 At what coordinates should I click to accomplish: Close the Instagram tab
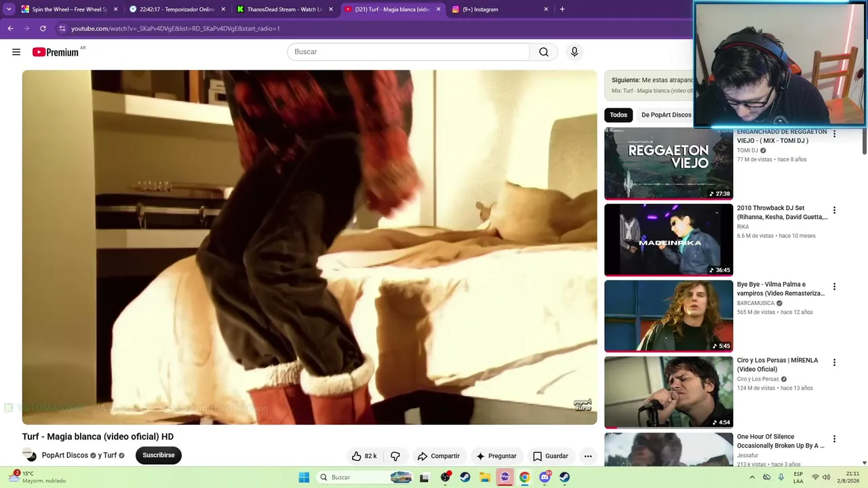546,9
